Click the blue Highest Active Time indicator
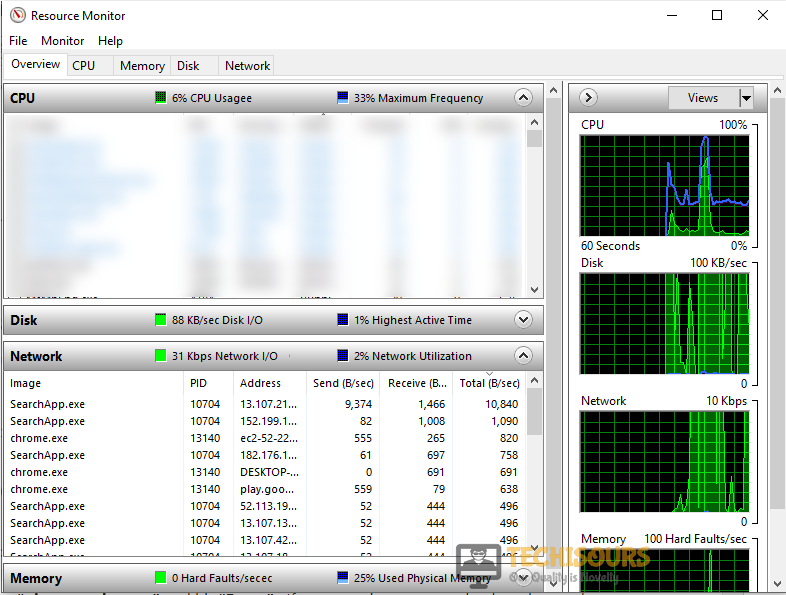Screen dimensions: 786x595 coord(343,319)
